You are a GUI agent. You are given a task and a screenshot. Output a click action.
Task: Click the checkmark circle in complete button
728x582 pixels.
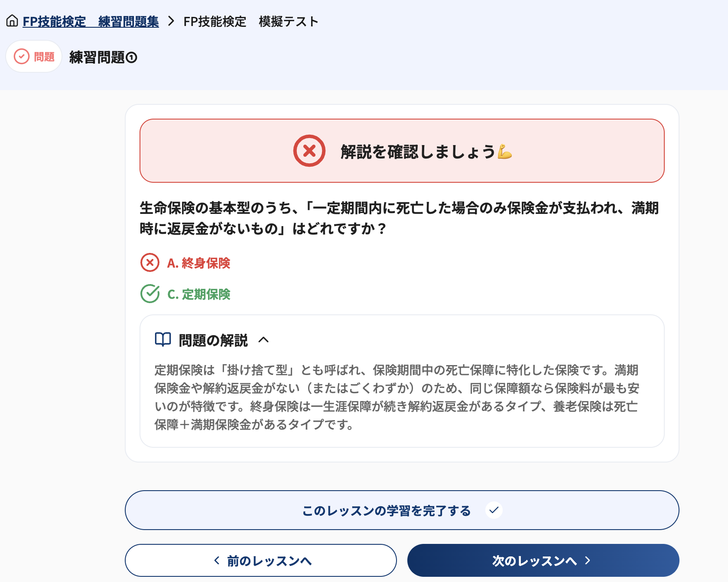pyautogui.click(x=494, y=510)
